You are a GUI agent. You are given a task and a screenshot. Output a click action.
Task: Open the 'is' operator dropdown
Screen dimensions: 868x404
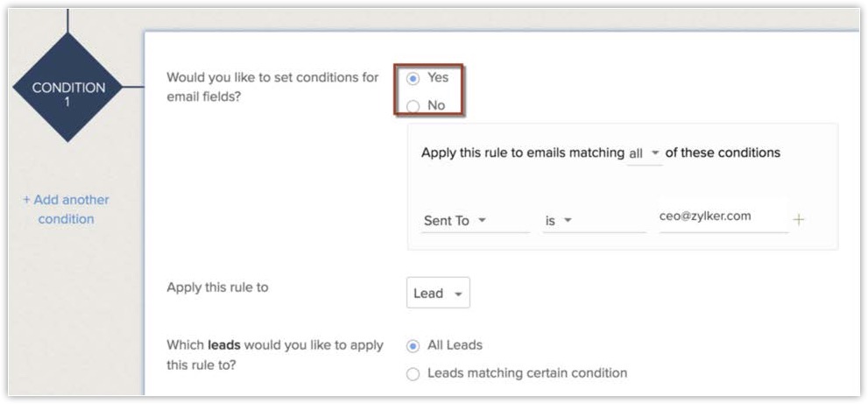click(558, 221)
